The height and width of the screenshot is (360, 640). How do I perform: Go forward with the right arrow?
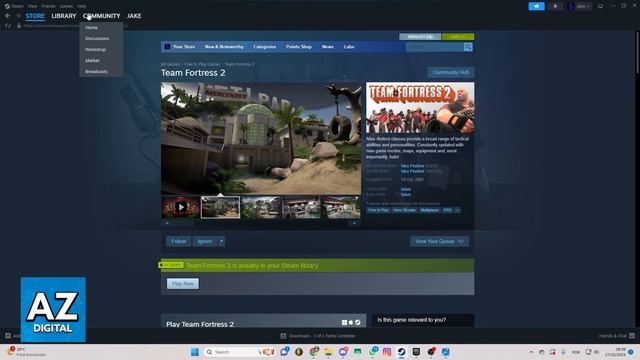18,16
